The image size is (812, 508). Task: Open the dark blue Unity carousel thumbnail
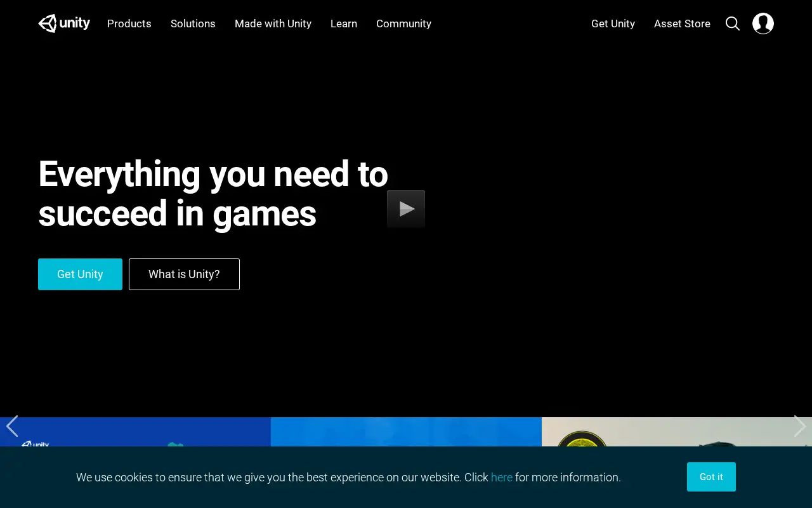(135, 432)
